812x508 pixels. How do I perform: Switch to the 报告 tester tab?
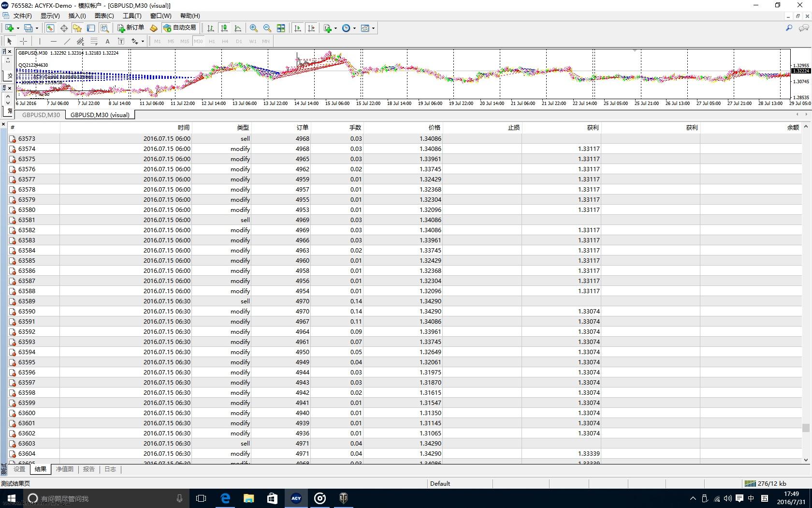pos(89,469)
